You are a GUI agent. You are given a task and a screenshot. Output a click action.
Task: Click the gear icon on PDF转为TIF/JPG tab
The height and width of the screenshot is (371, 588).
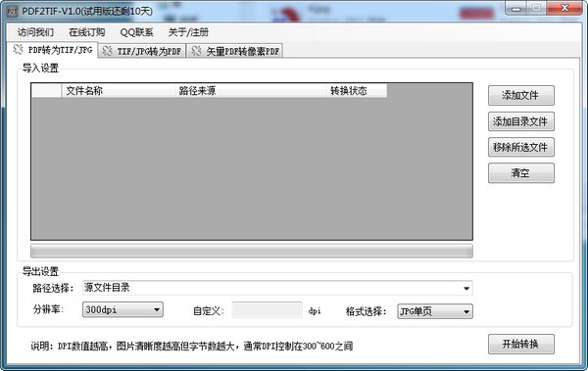point(18,50)
